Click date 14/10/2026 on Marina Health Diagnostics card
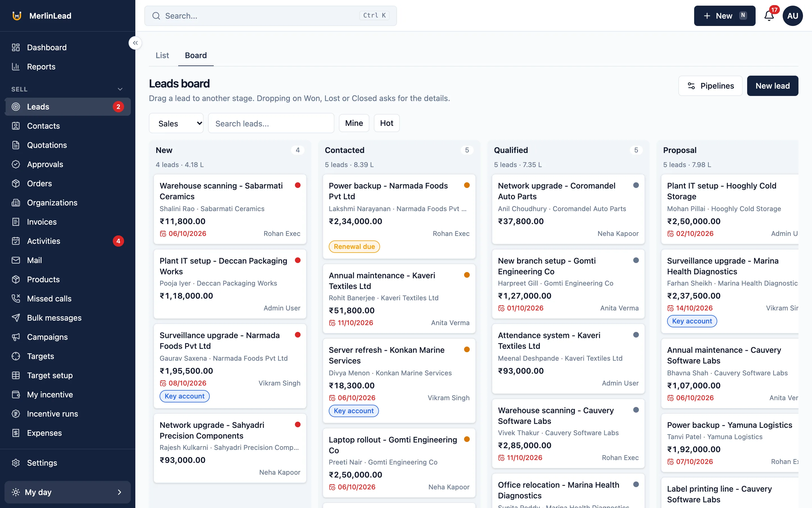812x508 pixels. [x=694, y=308]
